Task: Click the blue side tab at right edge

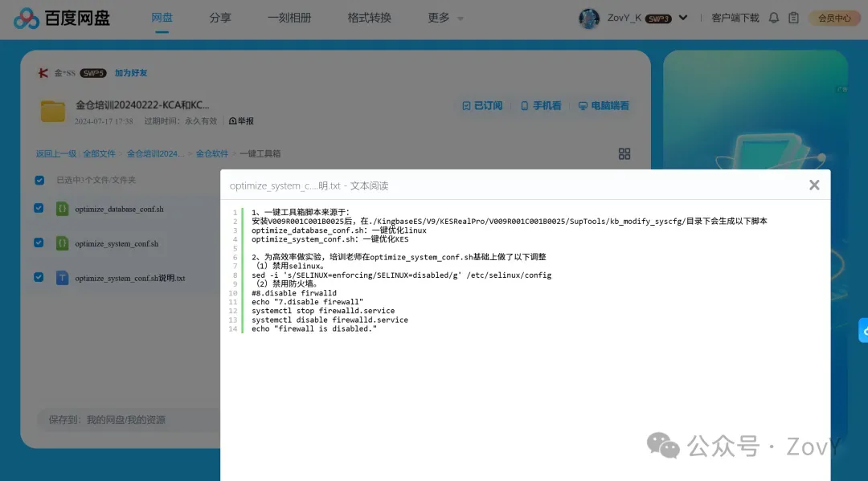Action: pyautogui.click(x=863, y=331)
